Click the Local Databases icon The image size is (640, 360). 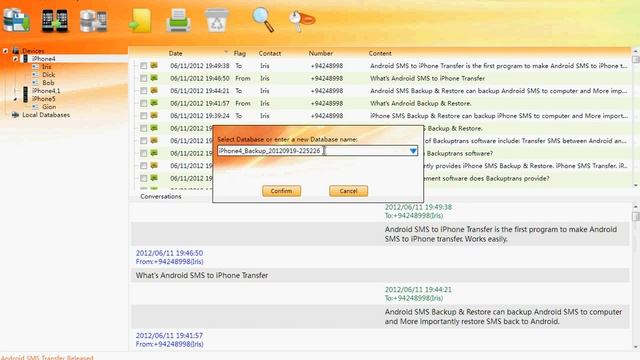pyautogui.click(x=15, y=115)
